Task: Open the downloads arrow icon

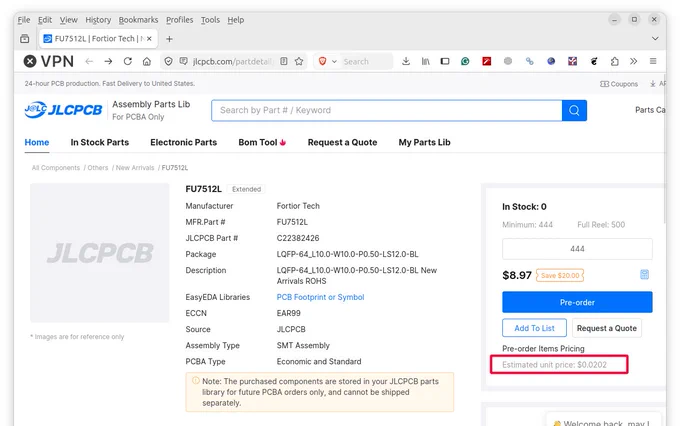Action: 406,62
